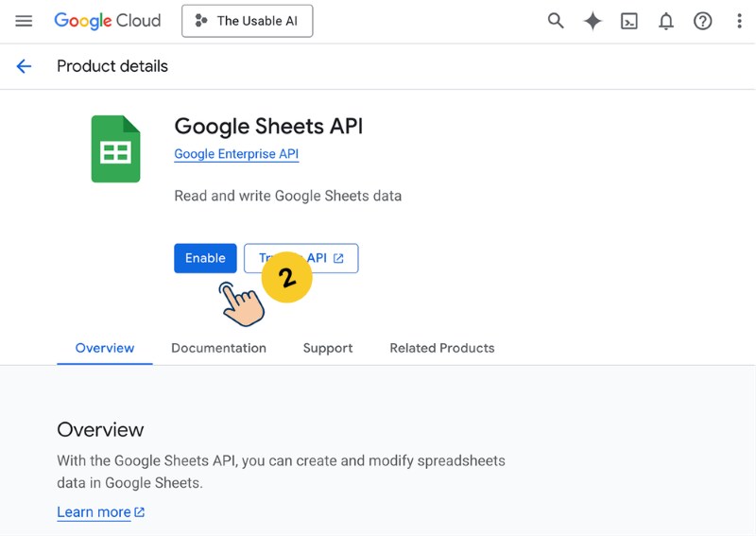The height and width of the screenshot is (536, 756).
Task: Click the green Google Sheets product icon
Action: click(115, 149)
